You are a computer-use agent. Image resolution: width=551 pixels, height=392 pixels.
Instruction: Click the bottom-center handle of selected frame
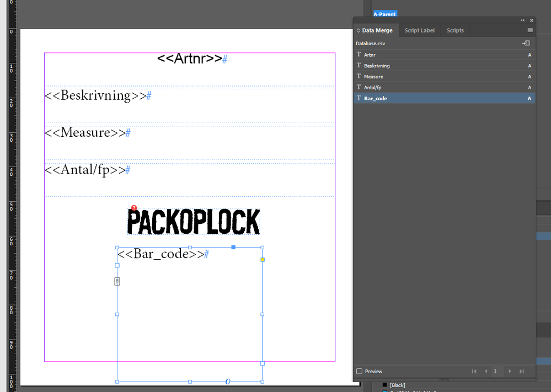190,382
